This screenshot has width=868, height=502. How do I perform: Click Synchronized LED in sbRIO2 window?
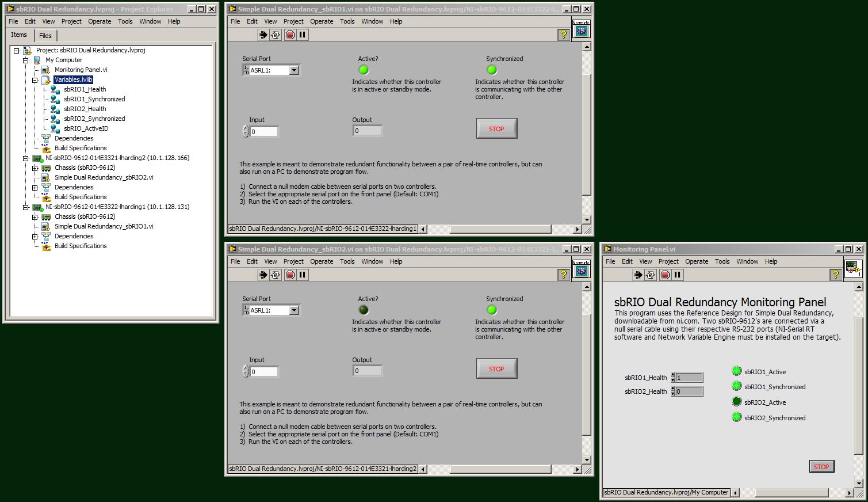coord(492,310)
